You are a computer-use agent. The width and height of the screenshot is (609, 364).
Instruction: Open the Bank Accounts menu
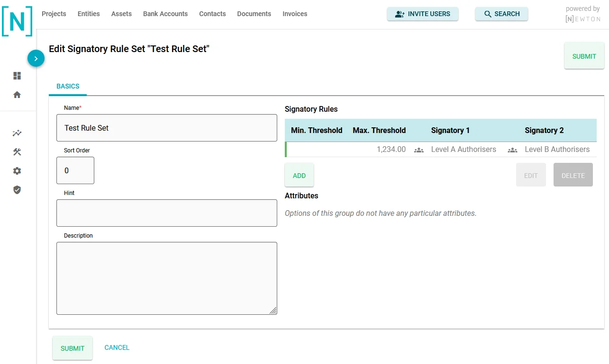pyautogui.click(x=165, y=14)
